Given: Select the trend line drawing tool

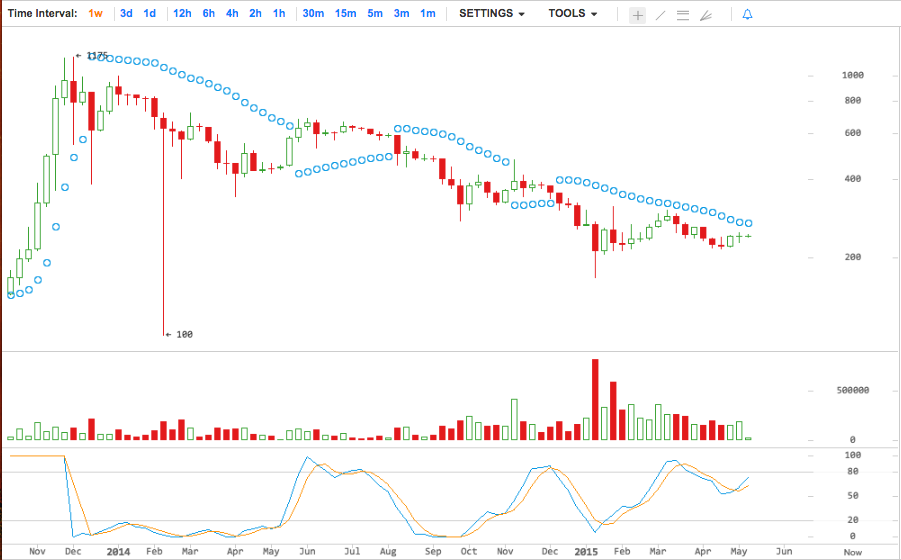Looking at the screenshot, I should (x=660, y=15).
